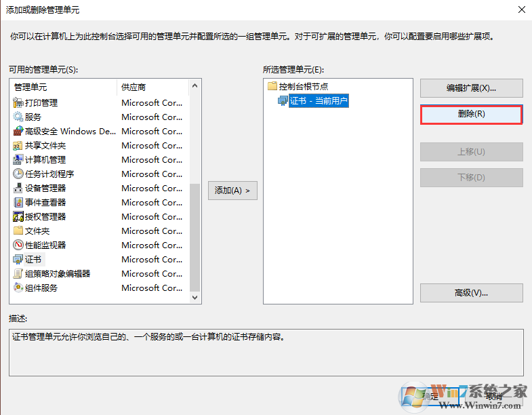Image resolution: width=532 pixels, height=415 pixels.
Task: Click the snap-in list scrollbar thumb
Action: pos(195,237)
